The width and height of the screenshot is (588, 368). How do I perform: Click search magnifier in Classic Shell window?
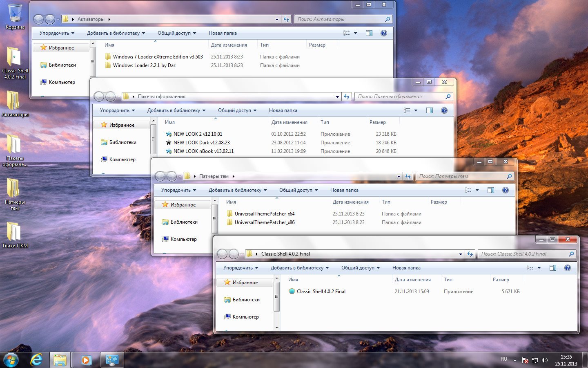click(x=571, y=254)
